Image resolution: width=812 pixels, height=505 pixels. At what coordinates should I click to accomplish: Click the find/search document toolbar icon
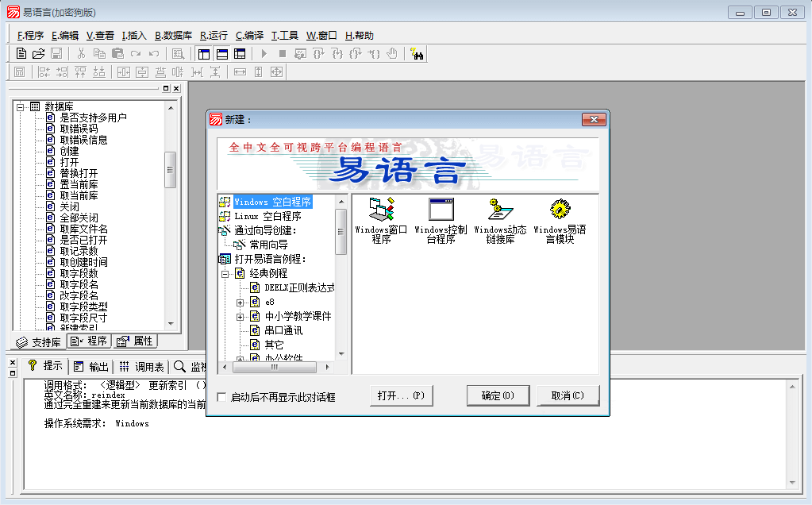point(178,53)
